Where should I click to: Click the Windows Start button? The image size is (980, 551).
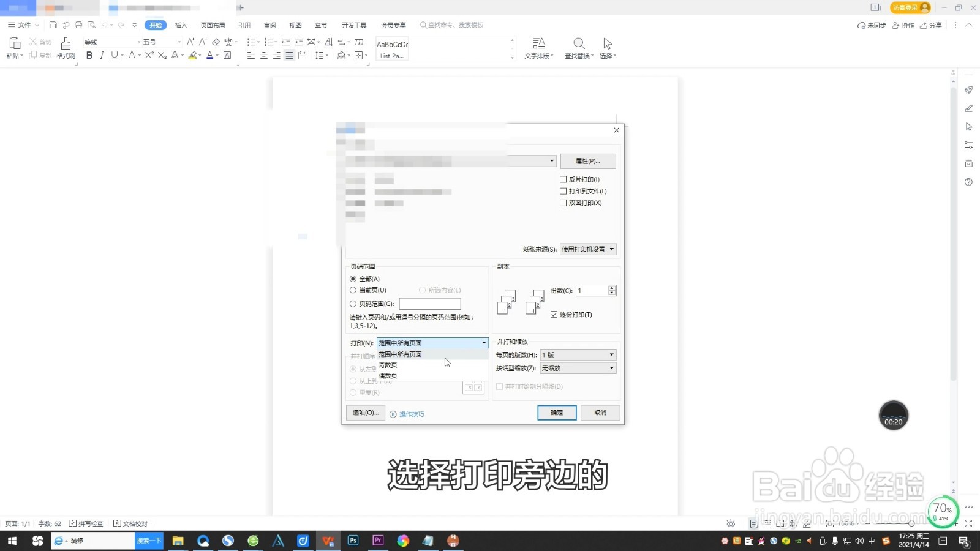click(12, 541)
